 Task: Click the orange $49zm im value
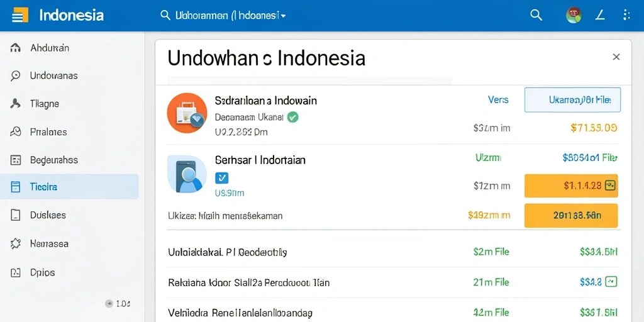(489, 215)
